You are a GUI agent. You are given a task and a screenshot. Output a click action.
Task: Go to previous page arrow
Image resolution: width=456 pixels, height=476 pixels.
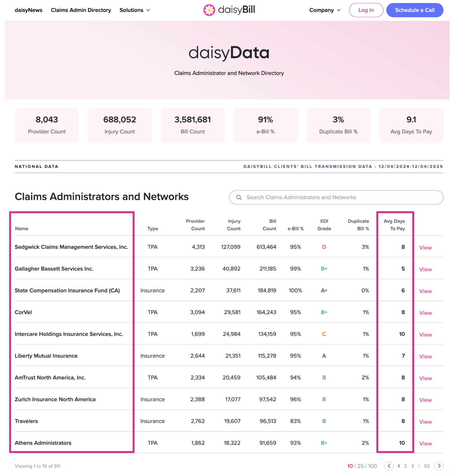pyautogui.click(x=389, y=466)
